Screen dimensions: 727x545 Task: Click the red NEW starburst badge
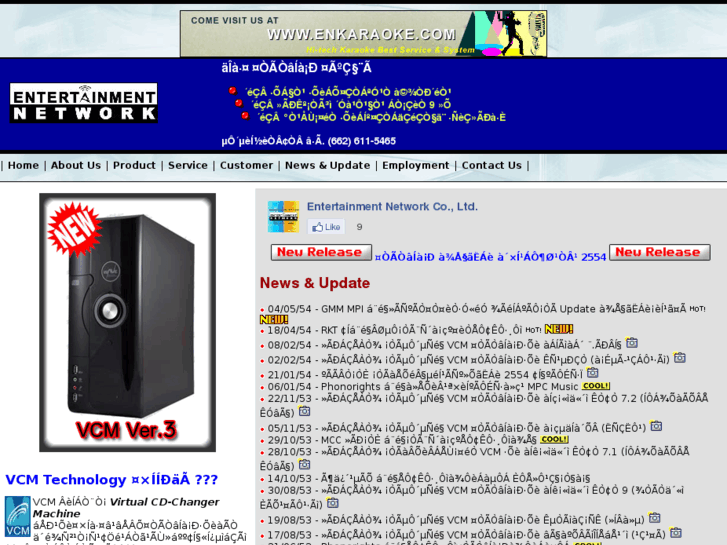tap(75, 229)
